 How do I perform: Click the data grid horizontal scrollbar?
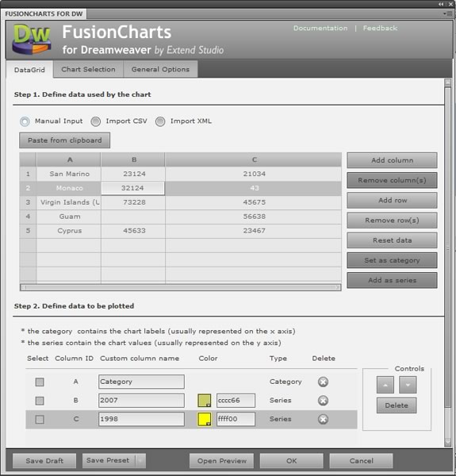(181, 287)
